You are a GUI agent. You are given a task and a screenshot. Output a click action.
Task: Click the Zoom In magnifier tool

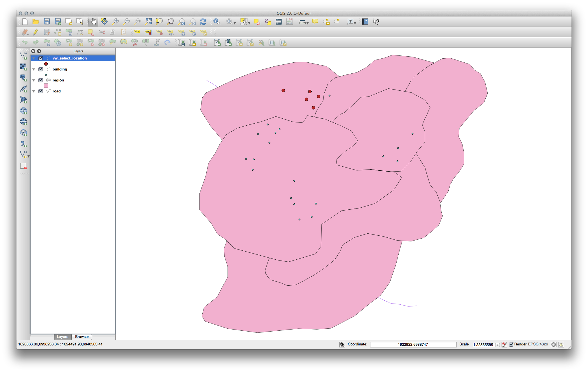pos(115,22)
